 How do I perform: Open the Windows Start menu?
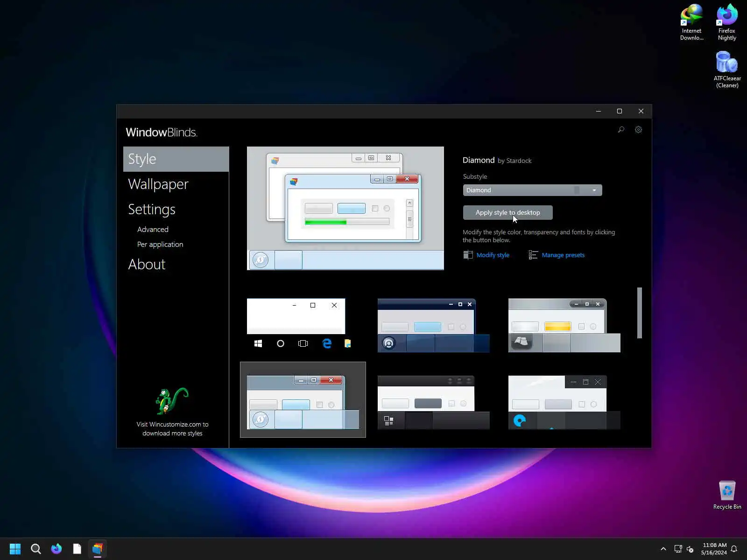click(x=15, y=549)
